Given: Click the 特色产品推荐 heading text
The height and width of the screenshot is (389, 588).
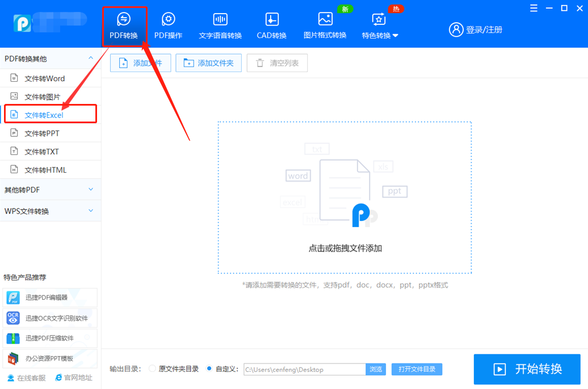Looking at the screenshot, I should [x=25, y=278].
